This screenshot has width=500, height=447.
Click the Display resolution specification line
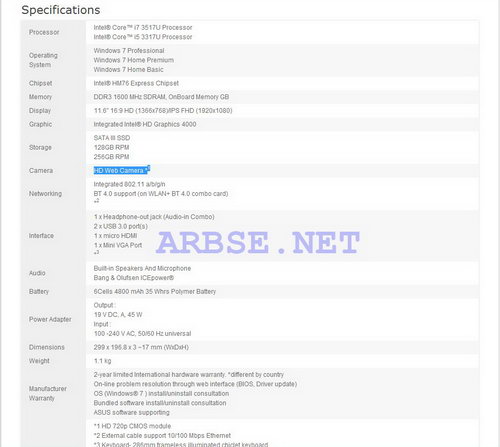click(x=163, y=110)
